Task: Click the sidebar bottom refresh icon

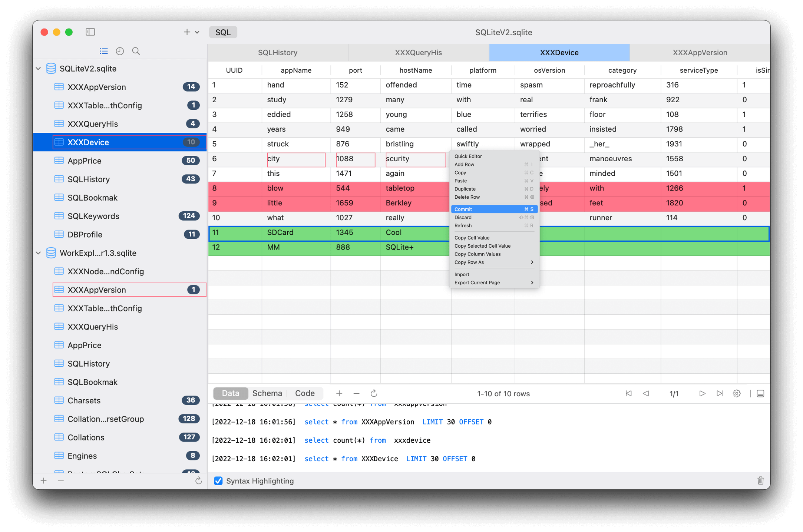Action: 198,480
